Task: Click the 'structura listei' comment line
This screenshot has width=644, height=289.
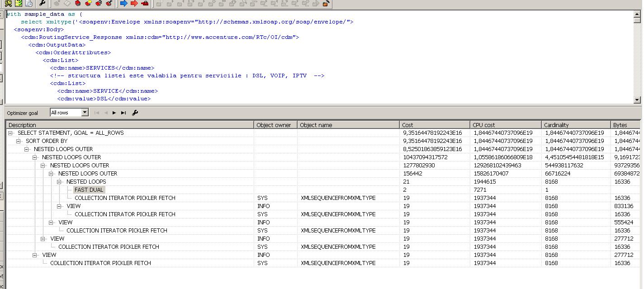Action: 187,76
